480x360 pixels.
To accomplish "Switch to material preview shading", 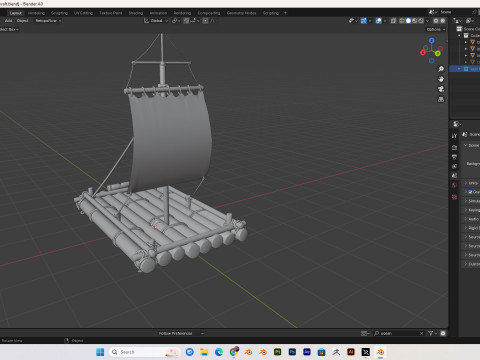I will coord(415,21).
